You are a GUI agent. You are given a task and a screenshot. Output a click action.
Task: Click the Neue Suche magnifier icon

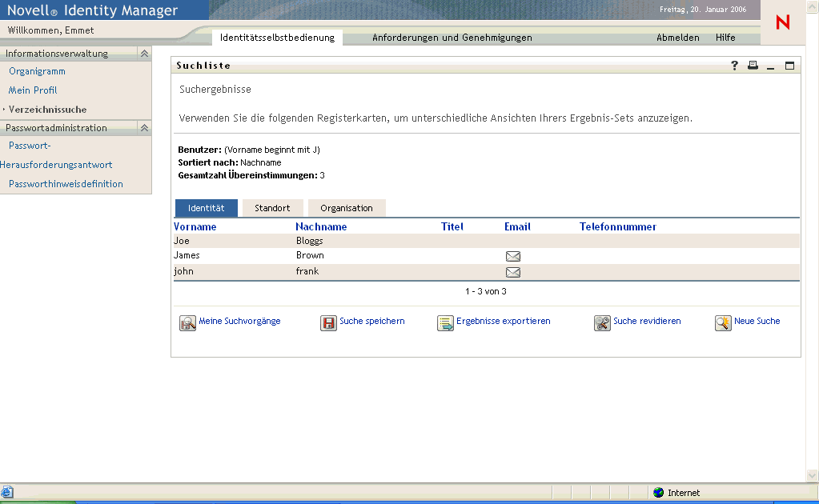723,323
